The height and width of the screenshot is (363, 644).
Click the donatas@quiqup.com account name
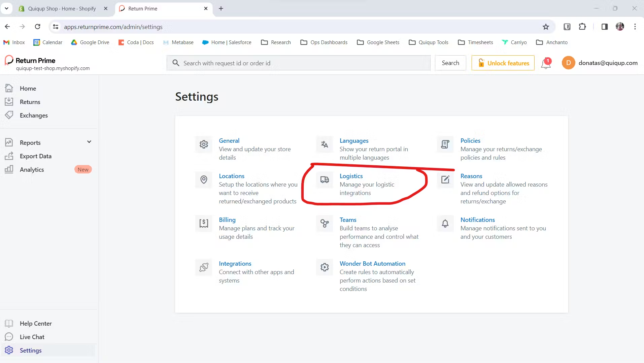tap(608, 63)
